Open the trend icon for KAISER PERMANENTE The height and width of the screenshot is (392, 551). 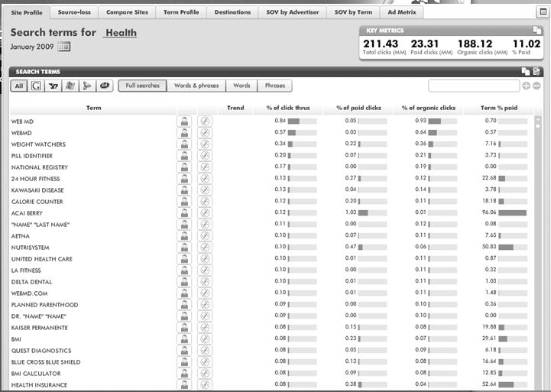[x=205, y=327]
